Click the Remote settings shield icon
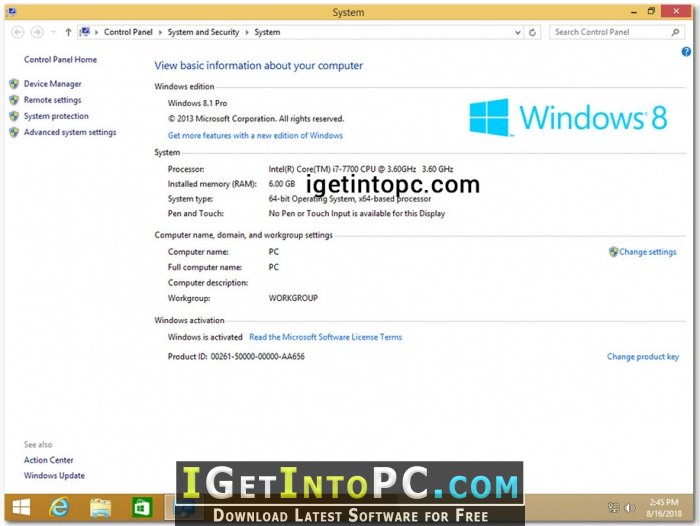Image resolution: width=700 pixels, height=526 pixels. tap(14, 100)
